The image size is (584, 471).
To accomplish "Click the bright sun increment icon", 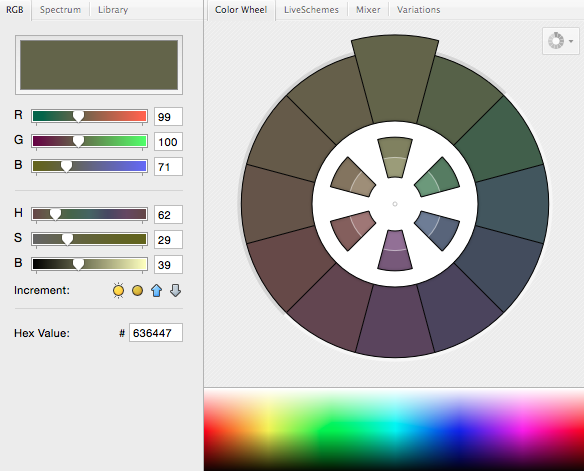I will (x=118, y=290).
